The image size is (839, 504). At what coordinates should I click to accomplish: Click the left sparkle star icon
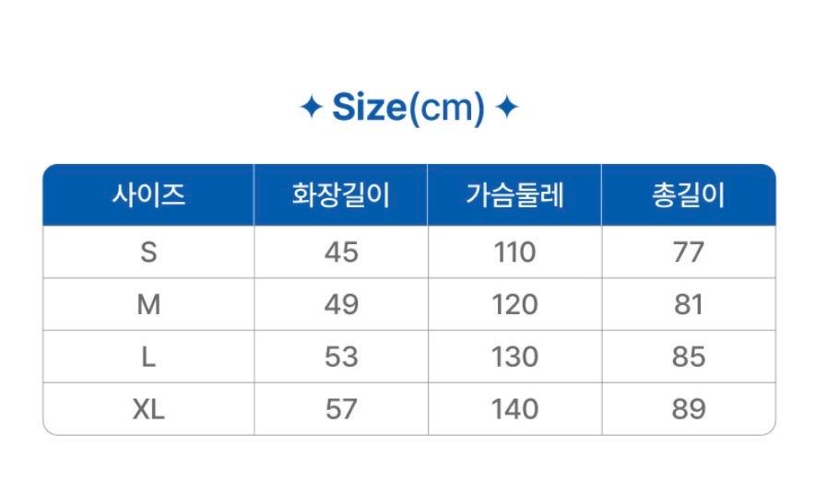[x=312, y=108]
